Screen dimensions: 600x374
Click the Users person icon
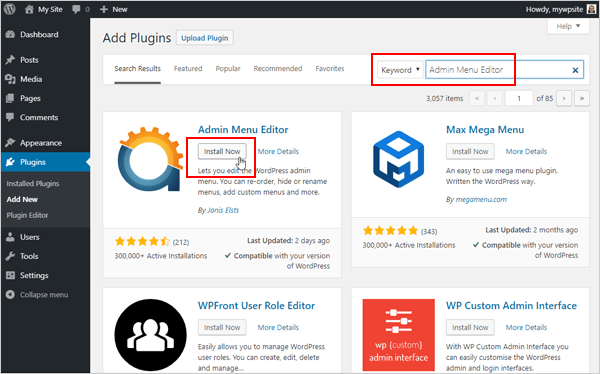(10, 237)
